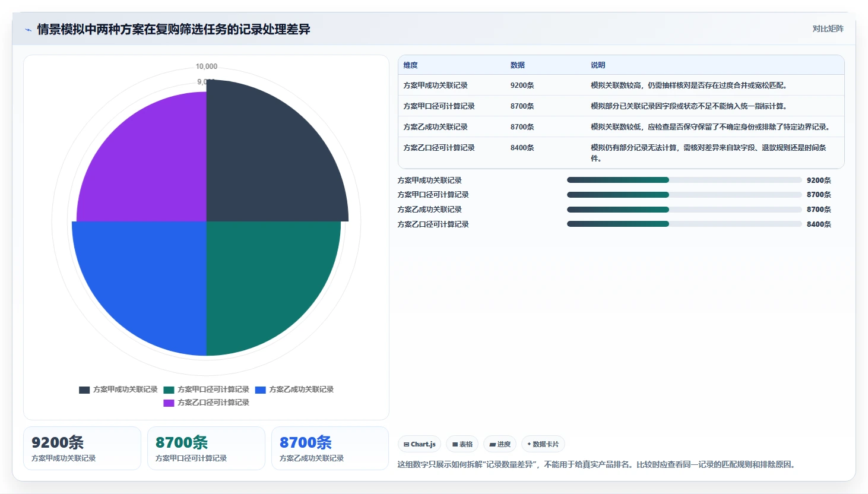Click description starting 模拟关联数较低
Screen dimensions: 868x494
(x=711, y=127)
